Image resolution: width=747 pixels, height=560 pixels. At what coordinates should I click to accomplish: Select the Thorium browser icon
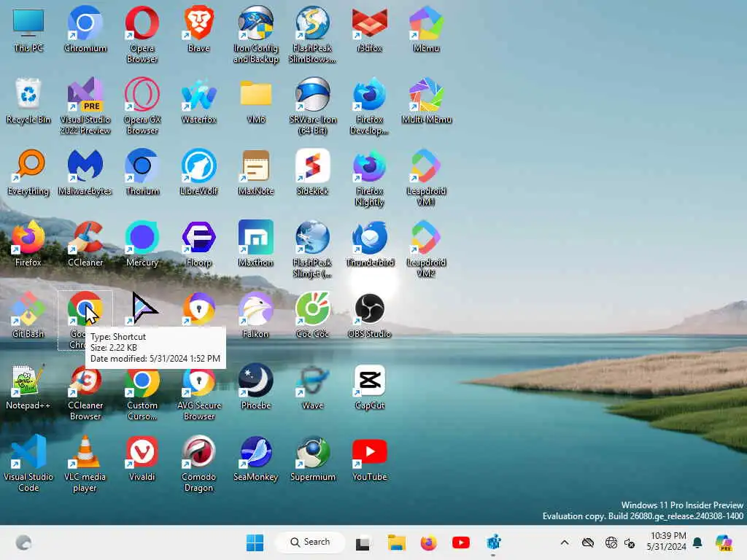(x=142, y=171)
